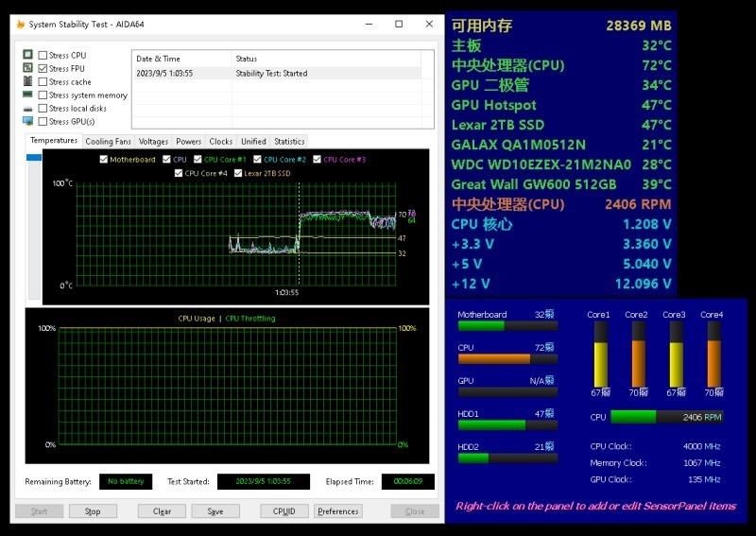Click the FPU icon beside Stress FPU
The height and width of the screenshot is (536, 756).
click(27, 69)
